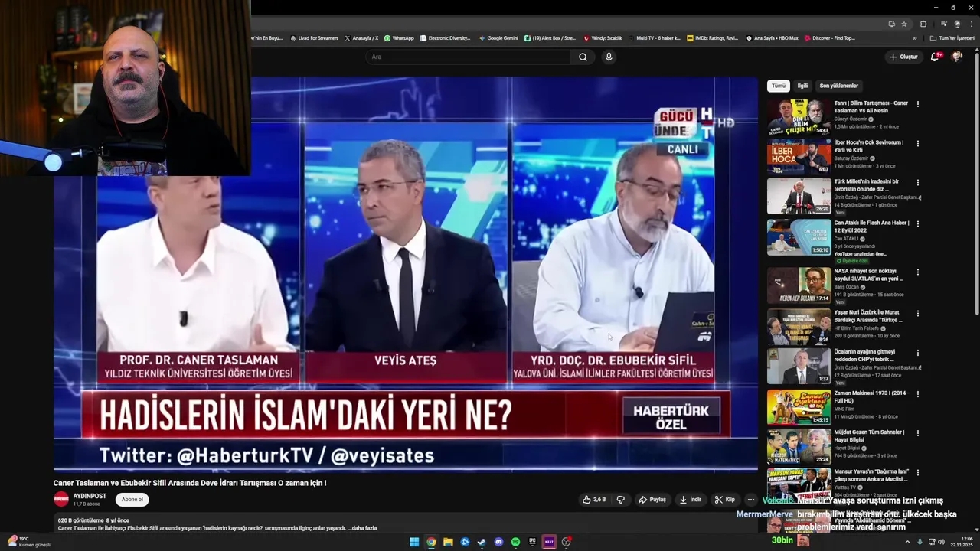Open the Chrome extensions puzzle icon

(x=923, y=24)
